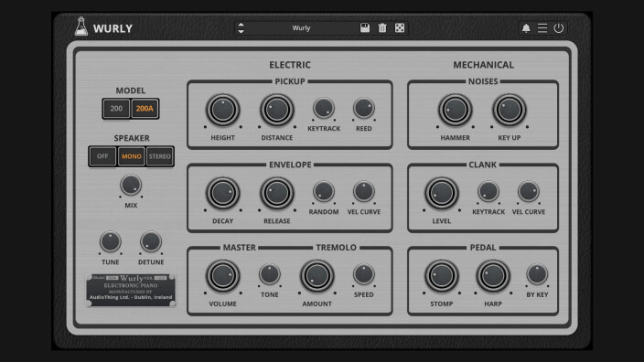Click the TREMOLO group label
The width and height of the screenshot is (644, 362).
point(336,248)
